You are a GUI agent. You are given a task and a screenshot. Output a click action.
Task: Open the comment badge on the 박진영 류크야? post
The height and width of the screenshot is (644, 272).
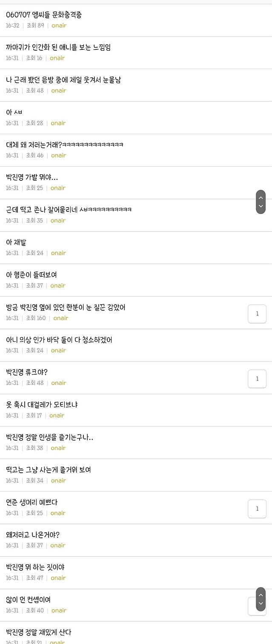[257, 378]
